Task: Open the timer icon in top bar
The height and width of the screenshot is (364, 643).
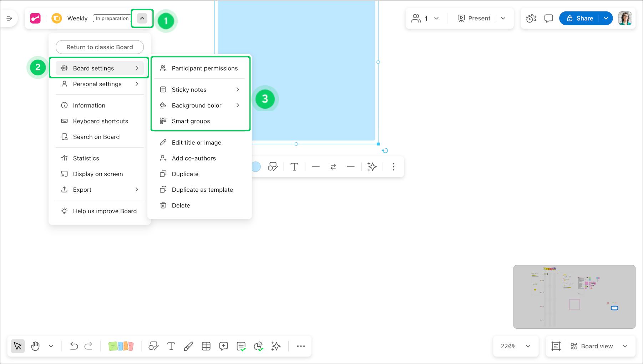Action: coord(531,19)
